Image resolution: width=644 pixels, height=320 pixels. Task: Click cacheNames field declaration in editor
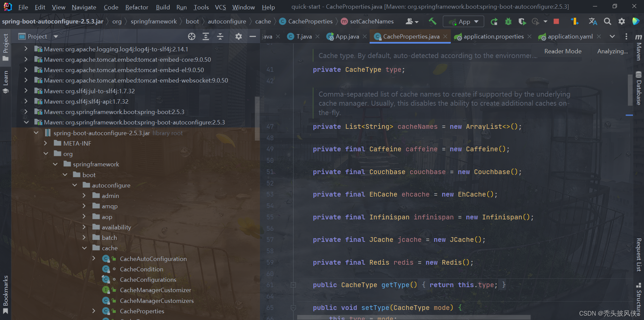(x=417, y=127)
